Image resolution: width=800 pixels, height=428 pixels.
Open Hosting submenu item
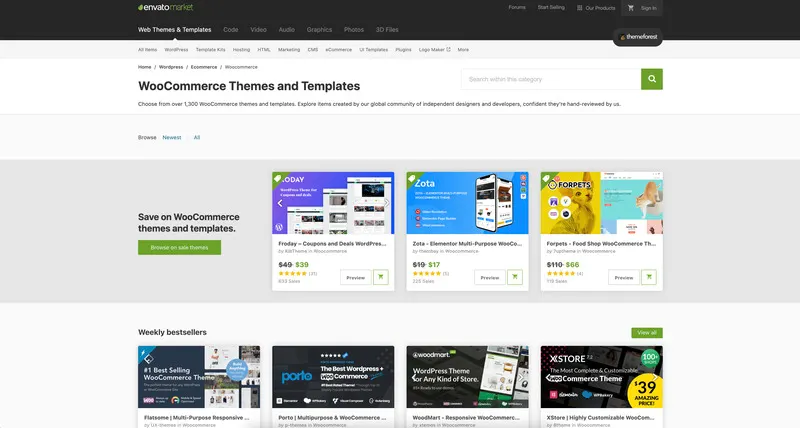click(241, 49)
